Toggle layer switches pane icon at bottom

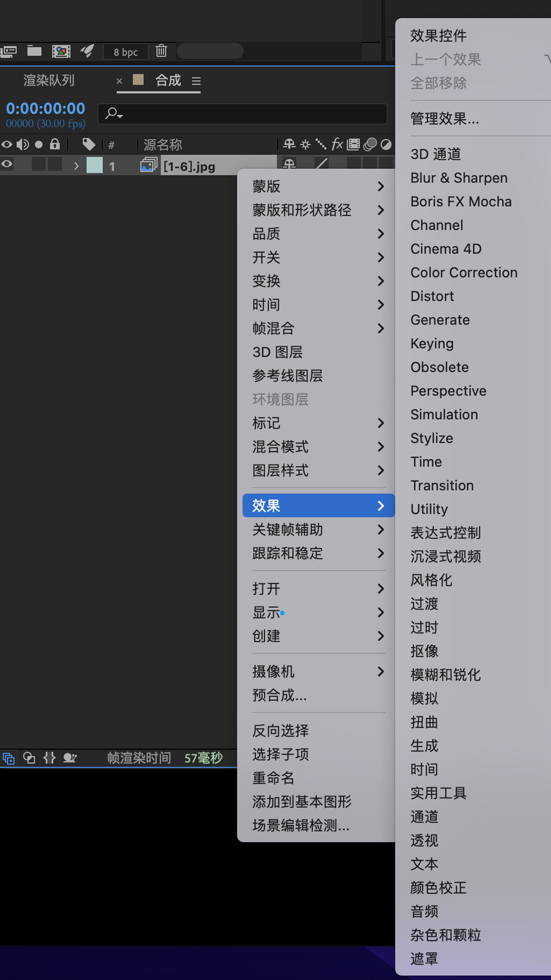(x=8, y=758)
